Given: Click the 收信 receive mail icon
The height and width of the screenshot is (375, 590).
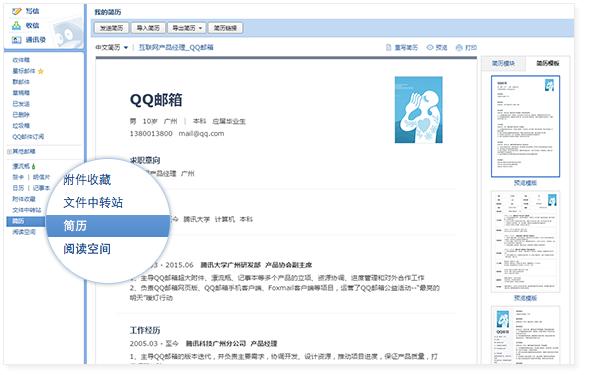Looking at the screenshot, I should [17, 26].
